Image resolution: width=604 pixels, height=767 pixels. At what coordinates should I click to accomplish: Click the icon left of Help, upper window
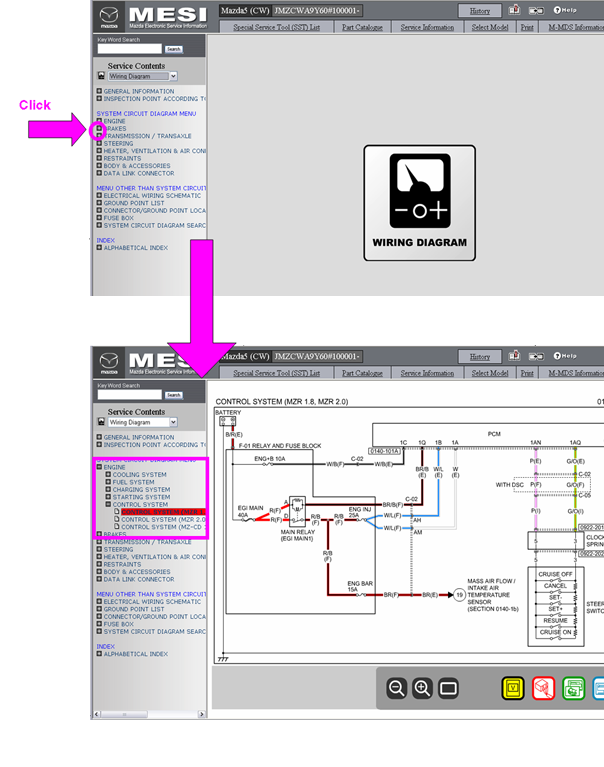point(537,11)
